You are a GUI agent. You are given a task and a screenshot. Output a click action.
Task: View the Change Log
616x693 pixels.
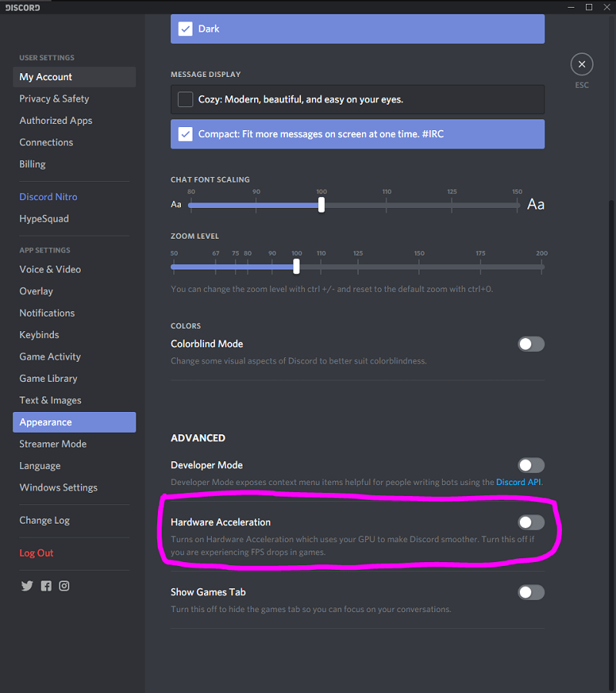tap(74, 521)
